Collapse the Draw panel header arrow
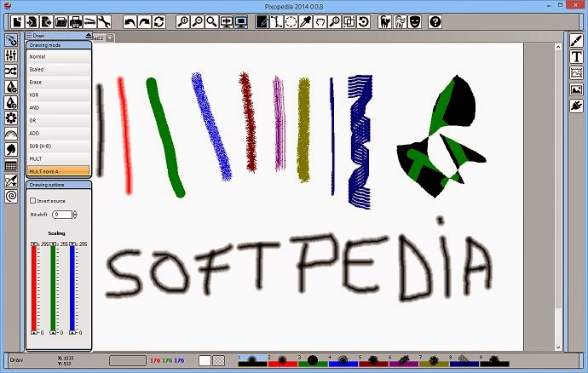The width and height of the screenshot is (588, 373). click(x=89, y=35)
